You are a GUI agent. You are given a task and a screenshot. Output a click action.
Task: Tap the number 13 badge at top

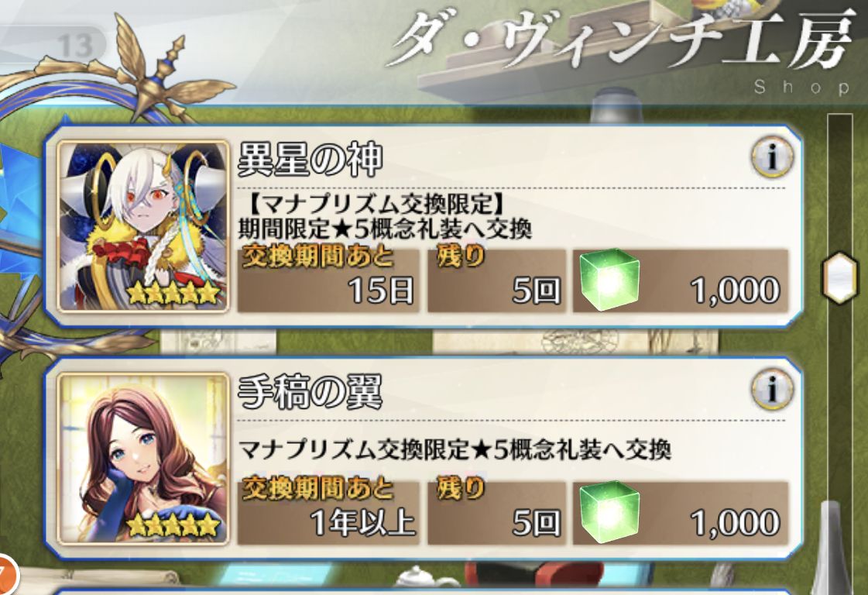[75, 46]
